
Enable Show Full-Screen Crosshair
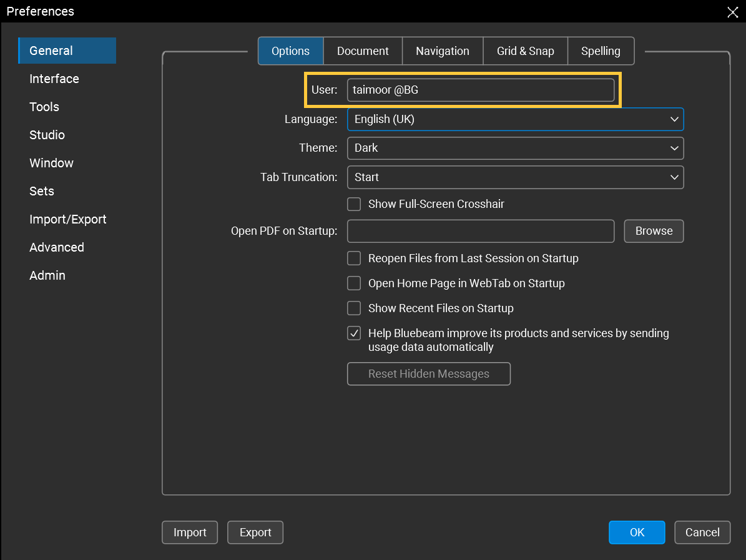click(x=354, y=204)
